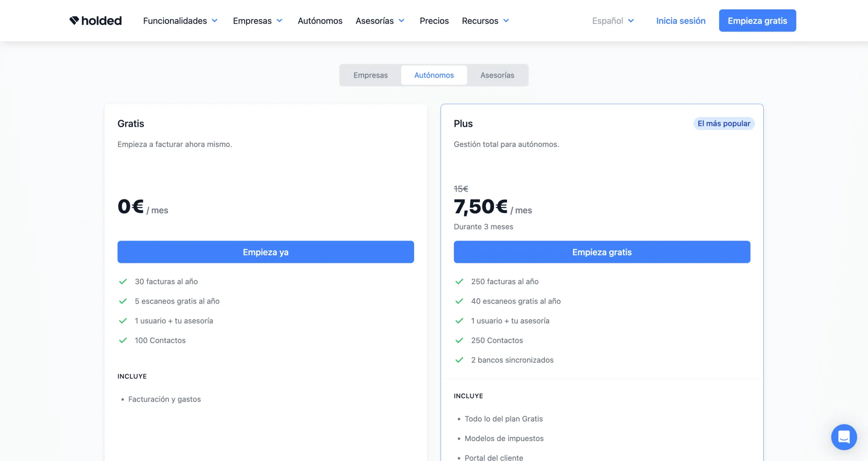Click the check icon beside 40 escaneos gratis

coord(459,301)
